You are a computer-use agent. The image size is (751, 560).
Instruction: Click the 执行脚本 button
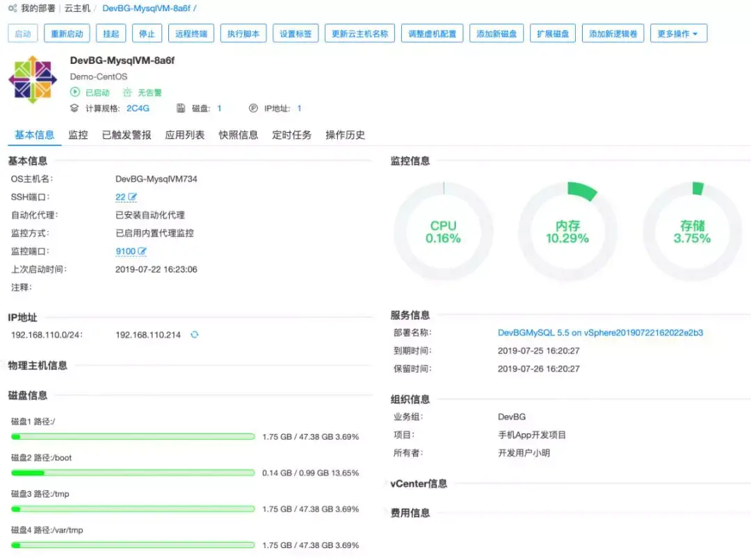[x=243, y=33]
